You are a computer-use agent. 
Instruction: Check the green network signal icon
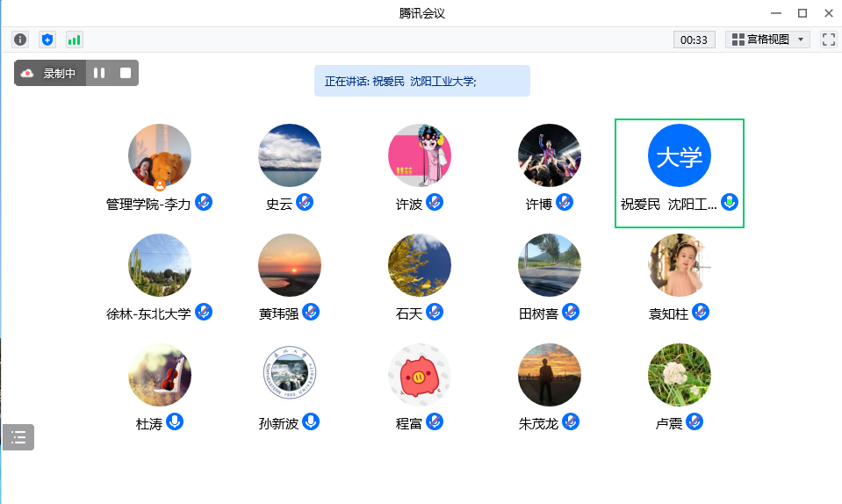click(x=75, y=40)
